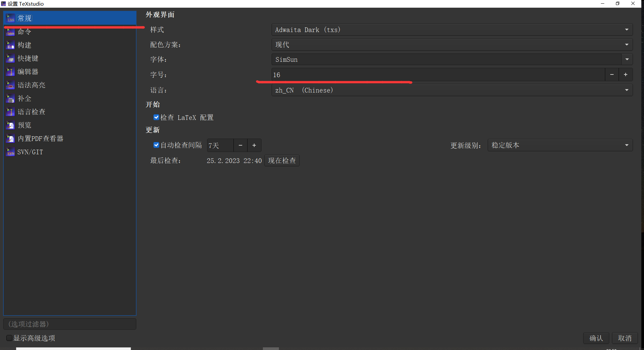
Task: Click the 内置PDF查看器 icon
Action: pos(11,139)
